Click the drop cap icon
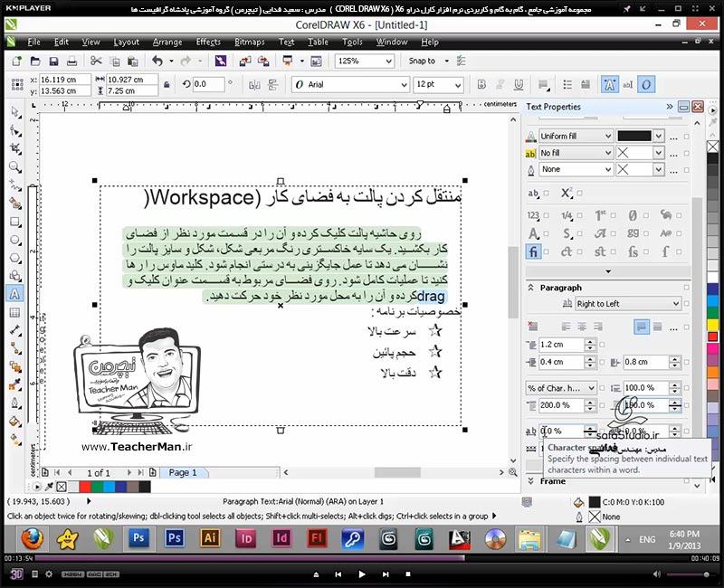Screen dimensions: 724x588 click(x=586, y=84)
